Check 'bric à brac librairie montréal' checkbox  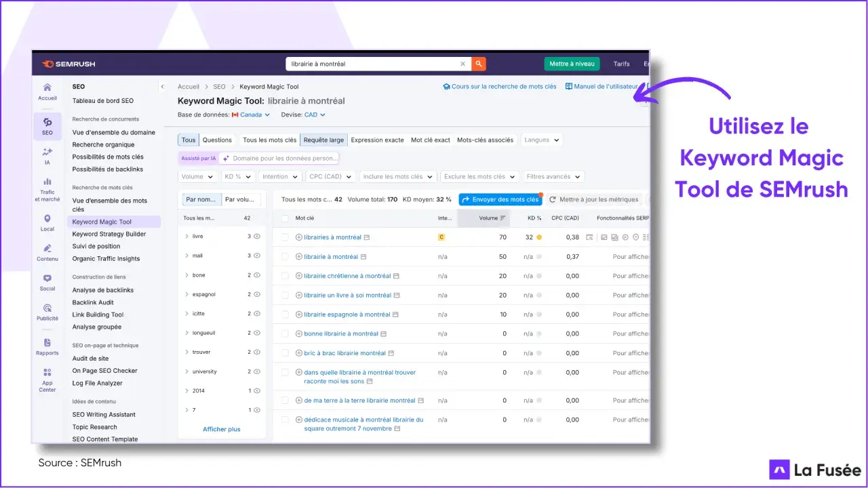(285, 352)
